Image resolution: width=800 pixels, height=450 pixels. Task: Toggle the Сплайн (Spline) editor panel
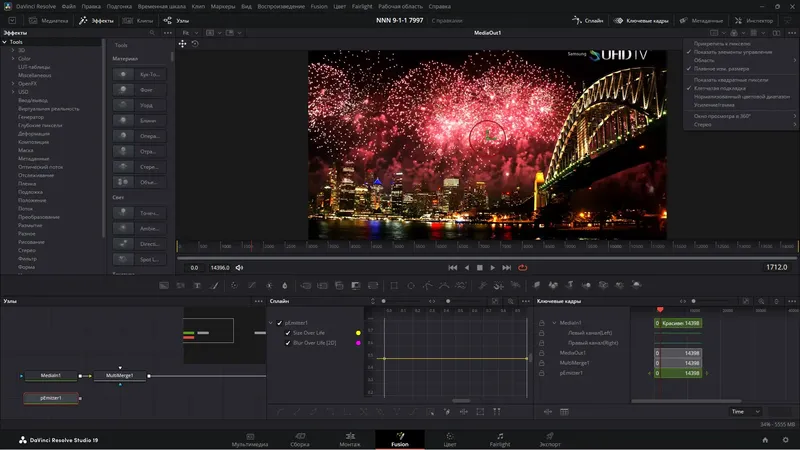[x=587, y=20]
